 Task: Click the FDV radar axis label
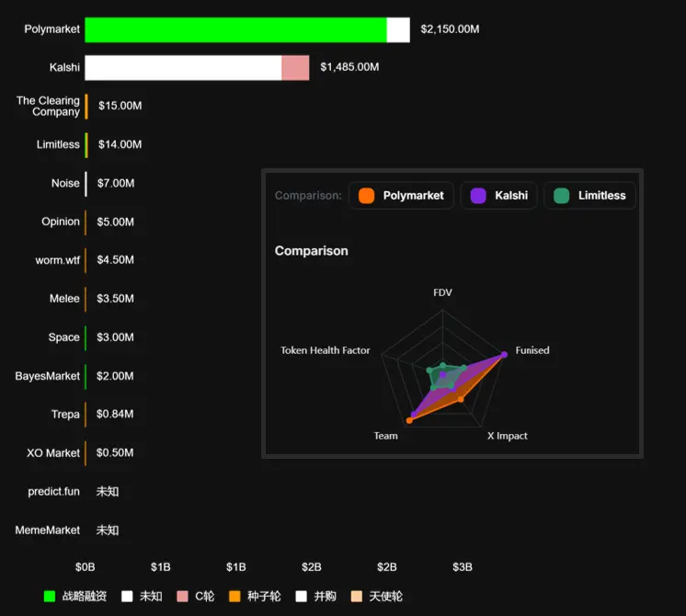(x=442, y=292)
